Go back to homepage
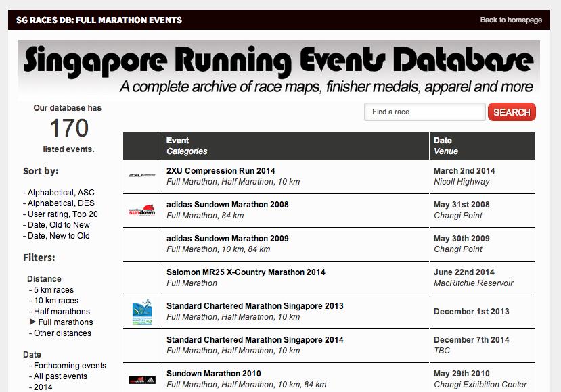Screen dimensions: 561x392 coord(511,20)
